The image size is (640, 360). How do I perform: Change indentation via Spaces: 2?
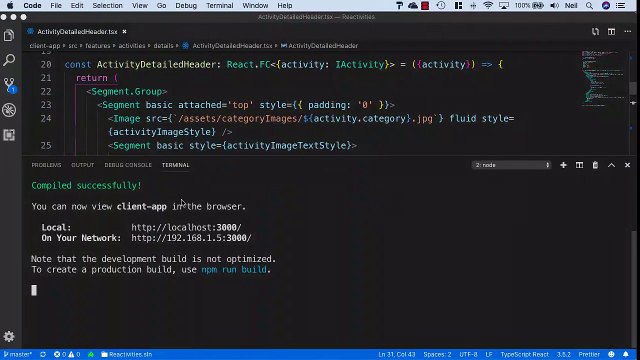point(437,354)
